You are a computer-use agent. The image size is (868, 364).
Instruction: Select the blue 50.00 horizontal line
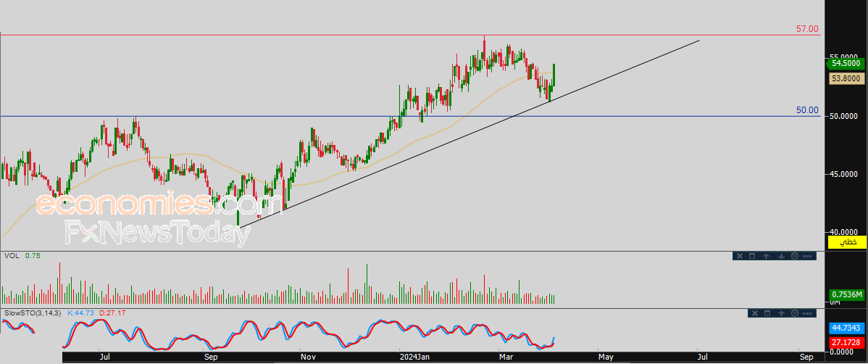coord(409,116)
